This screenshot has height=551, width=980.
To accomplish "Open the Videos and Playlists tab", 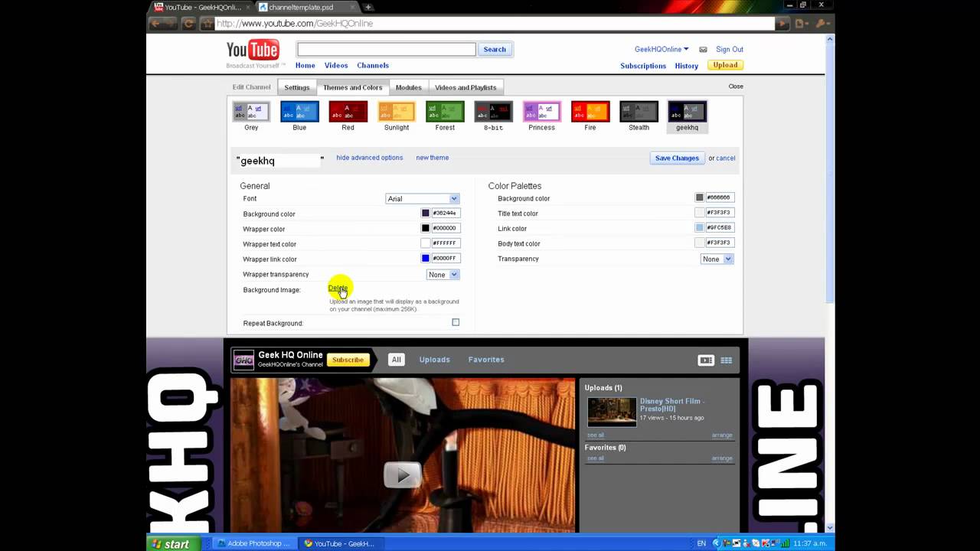I will [465, 87].
